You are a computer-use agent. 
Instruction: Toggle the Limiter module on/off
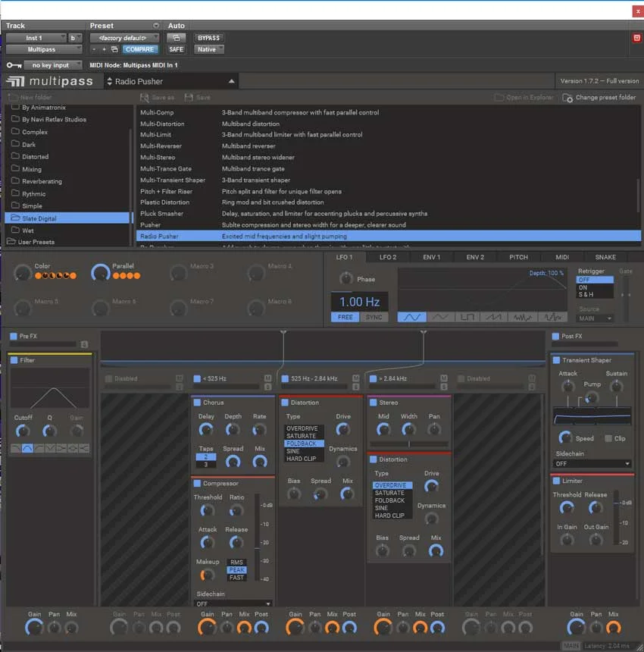[556, 481]
